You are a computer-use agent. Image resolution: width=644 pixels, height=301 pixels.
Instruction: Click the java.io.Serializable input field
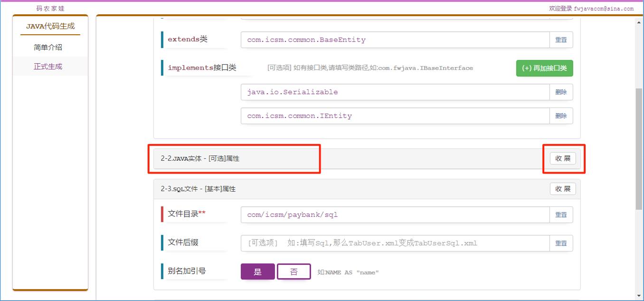395,92
